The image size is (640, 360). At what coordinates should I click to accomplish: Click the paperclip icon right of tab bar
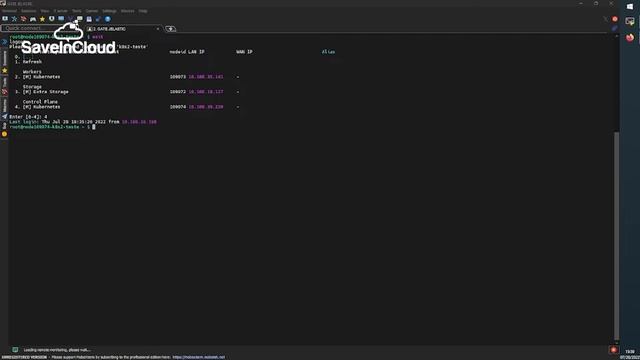(x=615, y=28)
